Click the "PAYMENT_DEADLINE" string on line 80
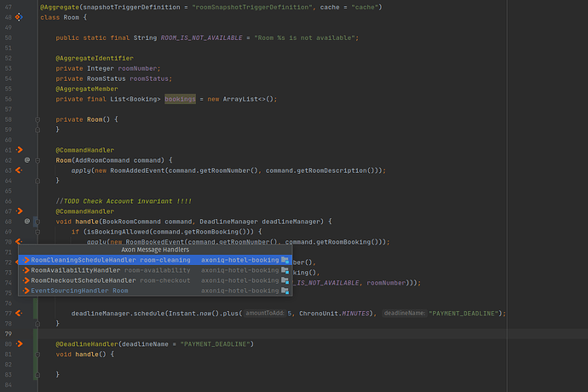Image resolution: width=588 pixels, height=392 pixels. point(215,344)
